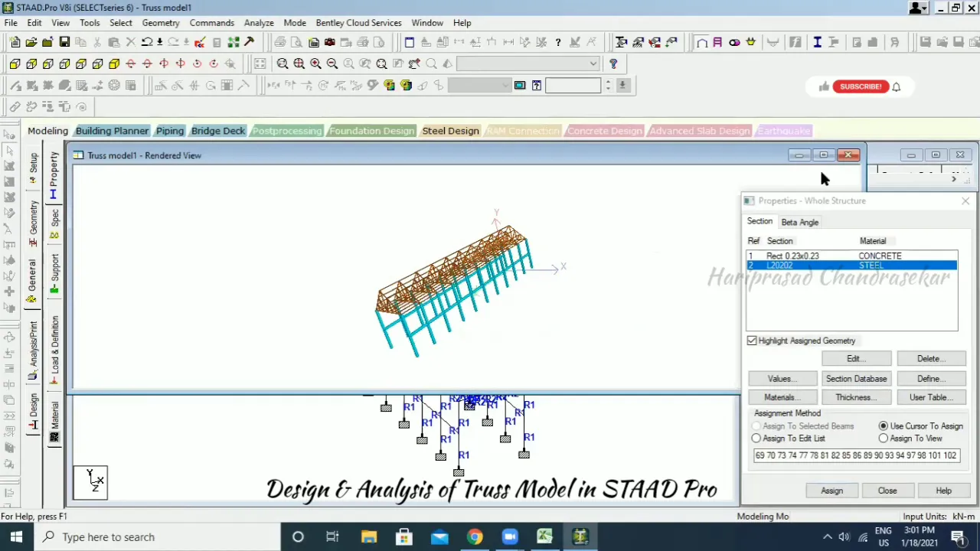Open the Geometry menu
The width and height of the screenshot is (980, 551).
point(160,22)
